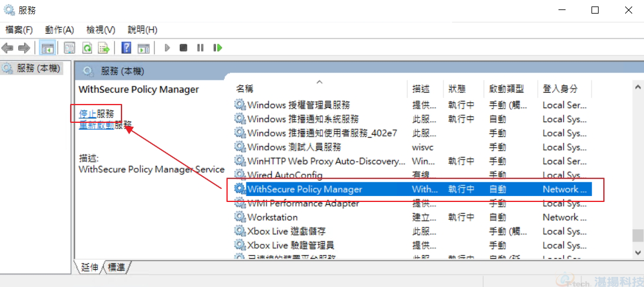Open the Help toolbar icon
644x287 pixels.
(126, 48)
